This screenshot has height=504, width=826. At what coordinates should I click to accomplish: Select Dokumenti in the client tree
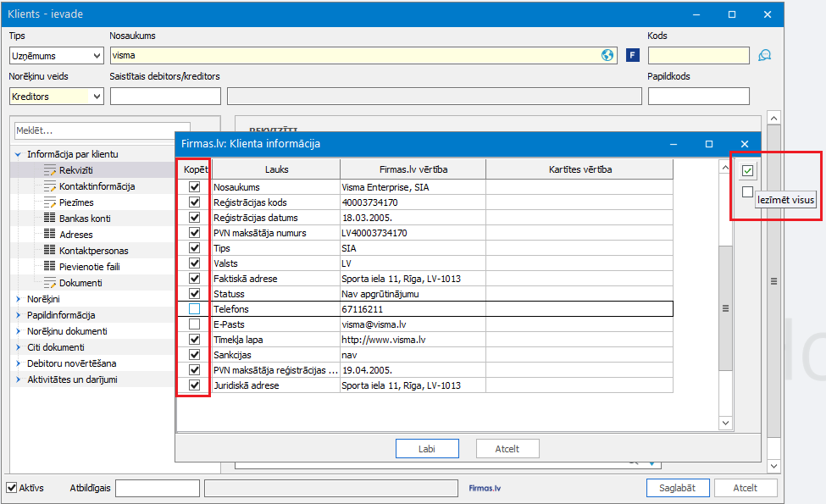click(x=80, y=283)
